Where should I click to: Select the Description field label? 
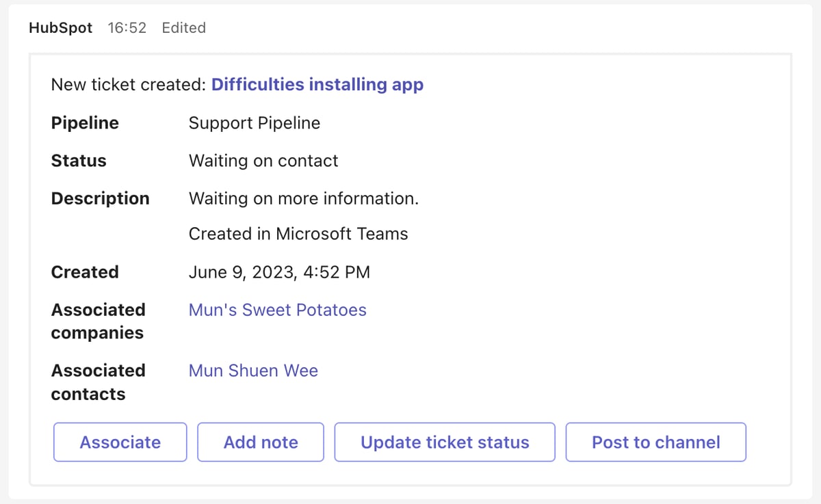101,198
